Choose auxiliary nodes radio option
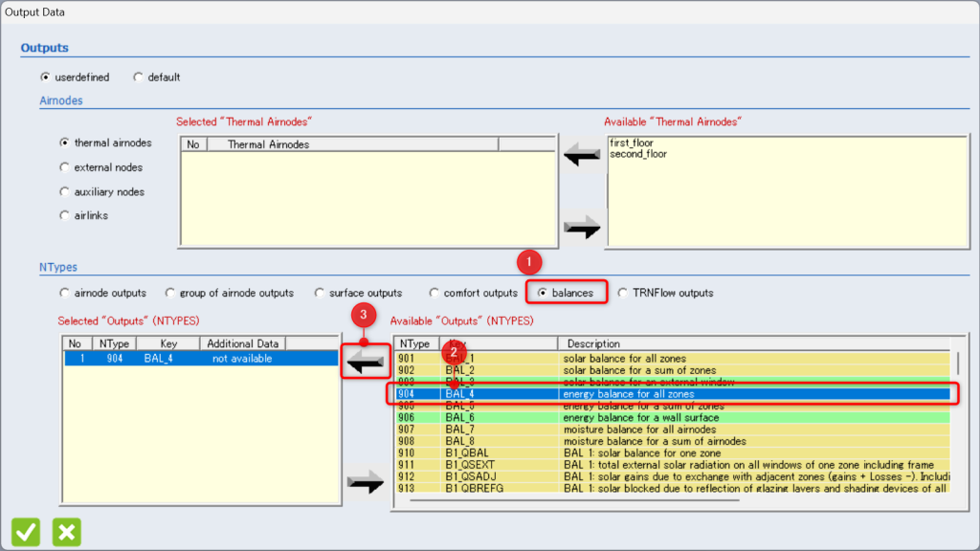This screenshot has height=551, width=980. point(64,191)
